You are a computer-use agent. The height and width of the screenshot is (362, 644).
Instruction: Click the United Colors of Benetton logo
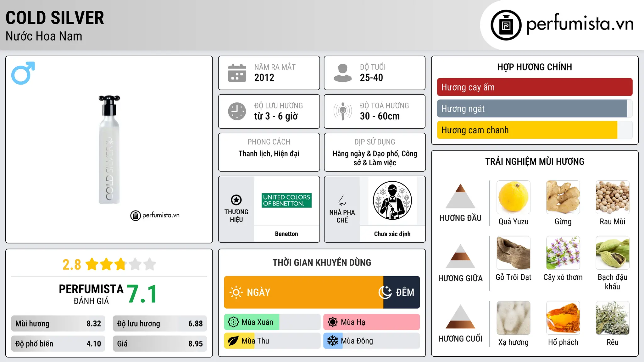tap(286, 200)
